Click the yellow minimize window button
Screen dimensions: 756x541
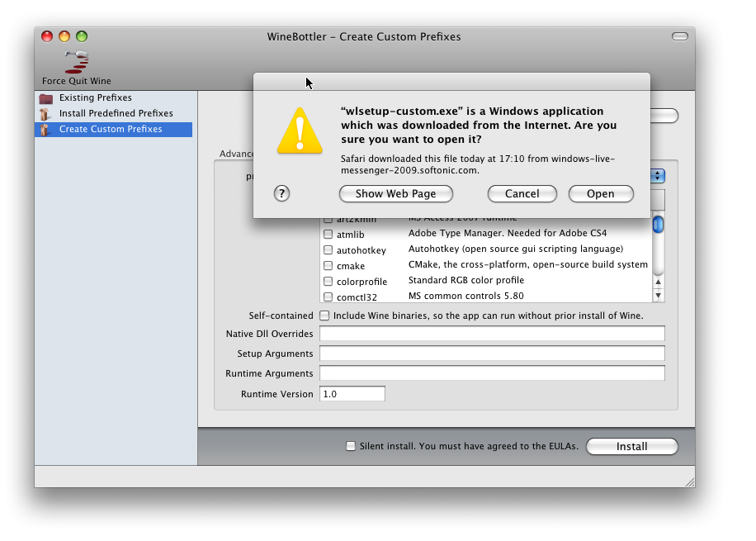[x=64, y=36]
